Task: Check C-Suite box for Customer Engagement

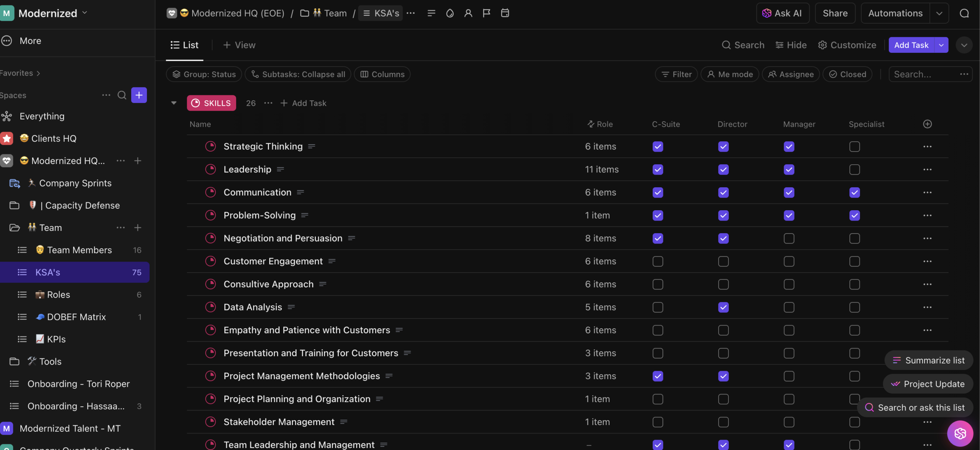Action: (x=658, y=261)
